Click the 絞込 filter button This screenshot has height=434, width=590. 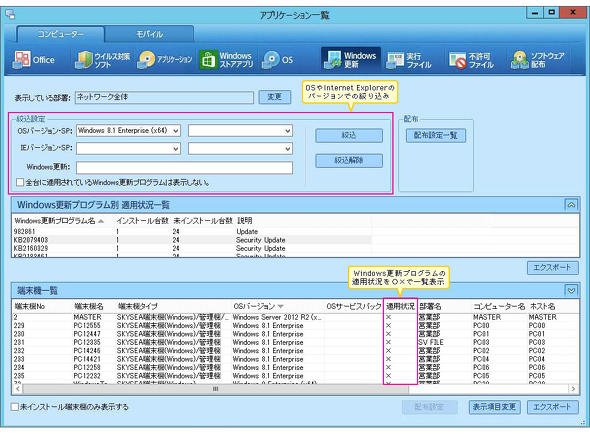[x=349, y=135]
